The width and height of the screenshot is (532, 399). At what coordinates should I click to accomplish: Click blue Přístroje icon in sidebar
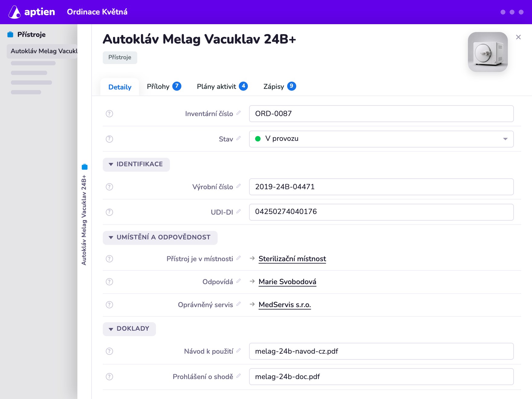(10, 34)
